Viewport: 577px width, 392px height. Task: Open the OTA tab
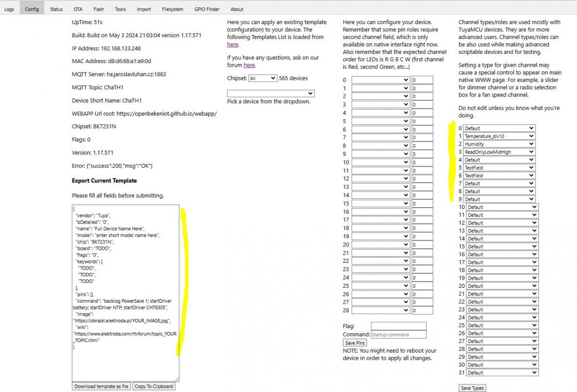pos(78,9)
